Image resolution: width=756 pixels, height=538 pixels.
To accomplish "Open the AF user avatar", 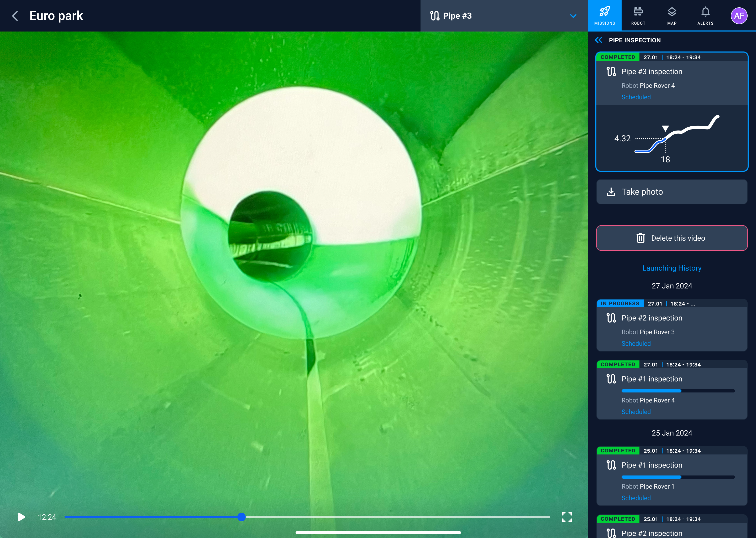I will [739, 15].
